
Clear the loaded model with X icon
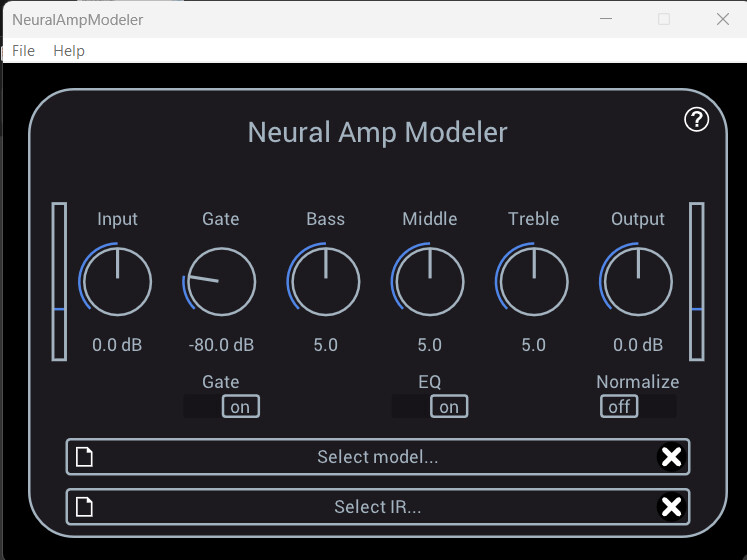(671, 457)
